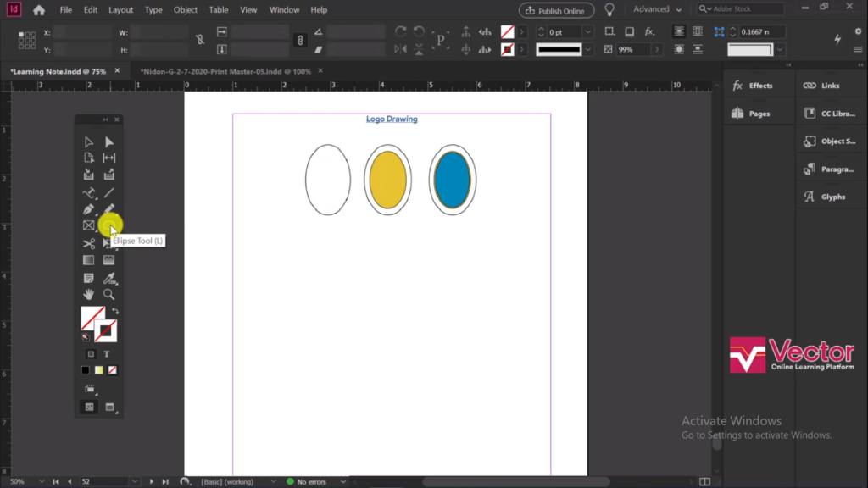The height and width of the screenshot is (488, 868).
Task: Select the Selection tool arrow
Action: 88,142
